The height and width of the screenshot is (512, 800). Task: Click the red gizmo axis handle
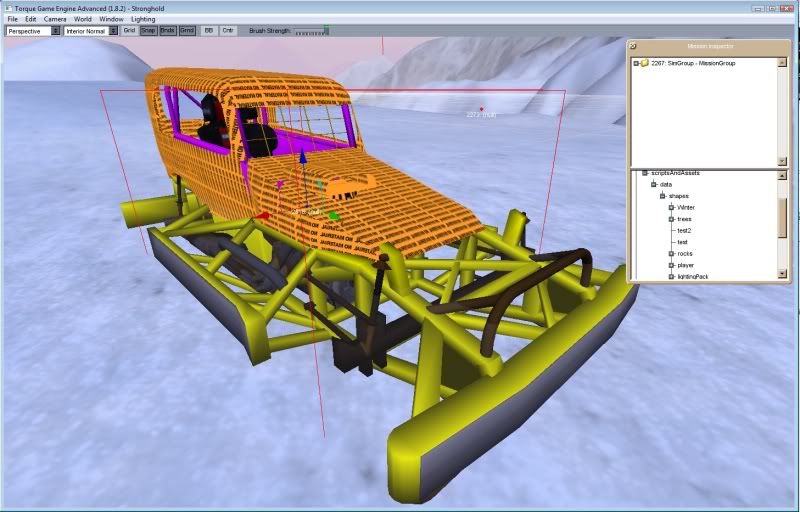263,215
